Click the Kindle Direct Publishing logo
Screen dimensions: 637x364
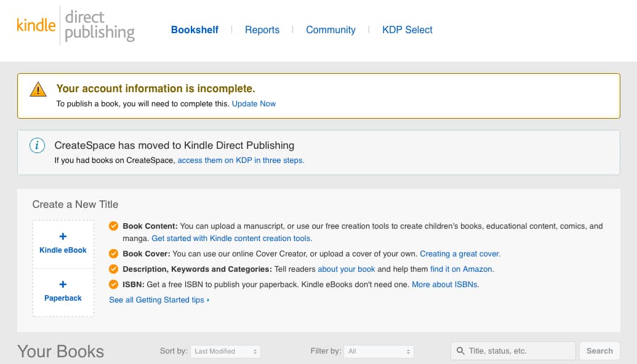pos(75,25)
